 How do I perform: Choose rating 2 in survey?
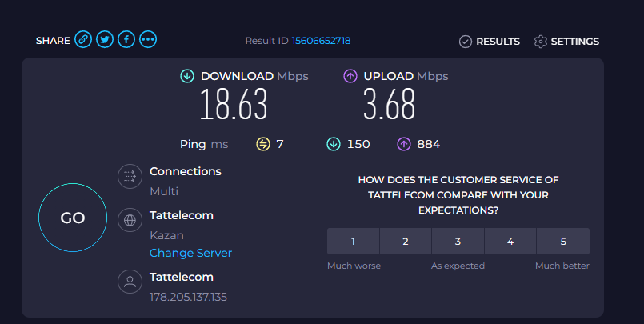pyautogui.click(x=406, y=241)
